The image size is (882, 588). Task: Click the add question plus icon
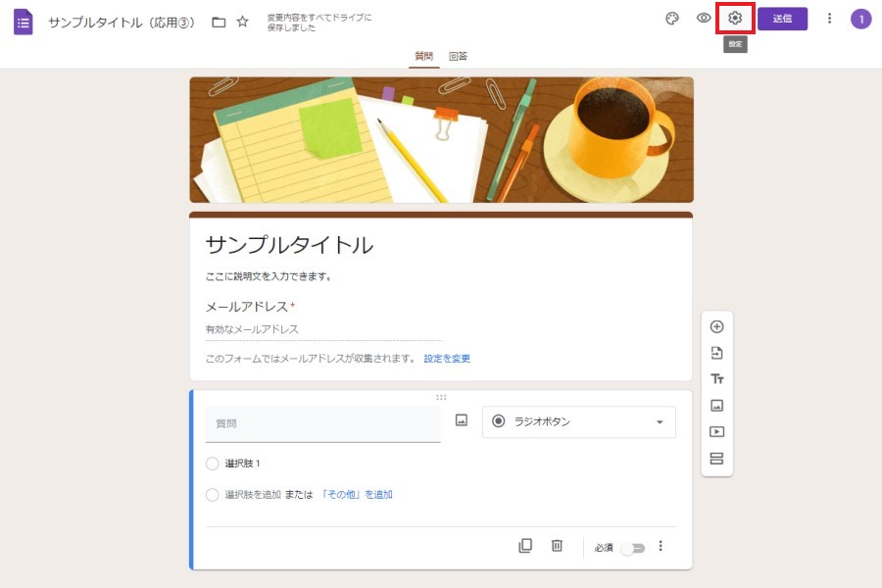[x=716, y=327]
